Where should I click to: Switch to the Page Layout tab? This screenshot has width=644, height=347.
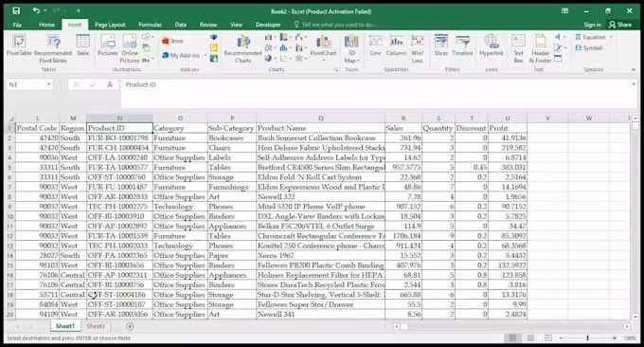point(110,25)
